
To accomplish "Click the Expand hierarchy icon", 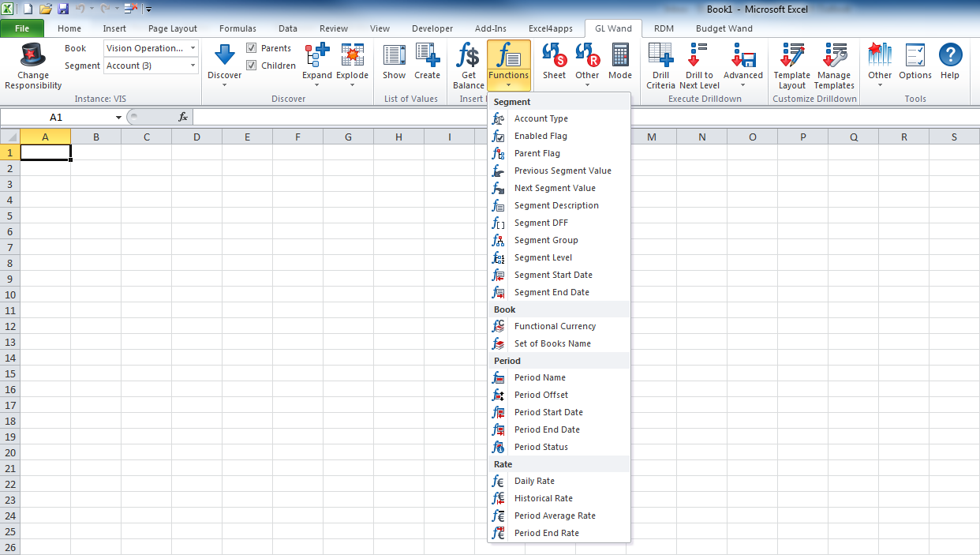I will (x=317, y=54).
